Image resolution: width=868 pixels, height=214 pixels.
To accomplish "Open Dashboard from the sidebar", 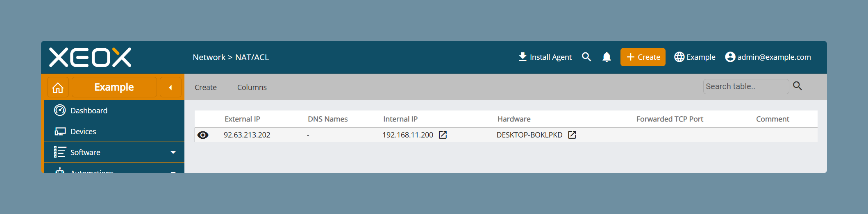I will [114, 110].
